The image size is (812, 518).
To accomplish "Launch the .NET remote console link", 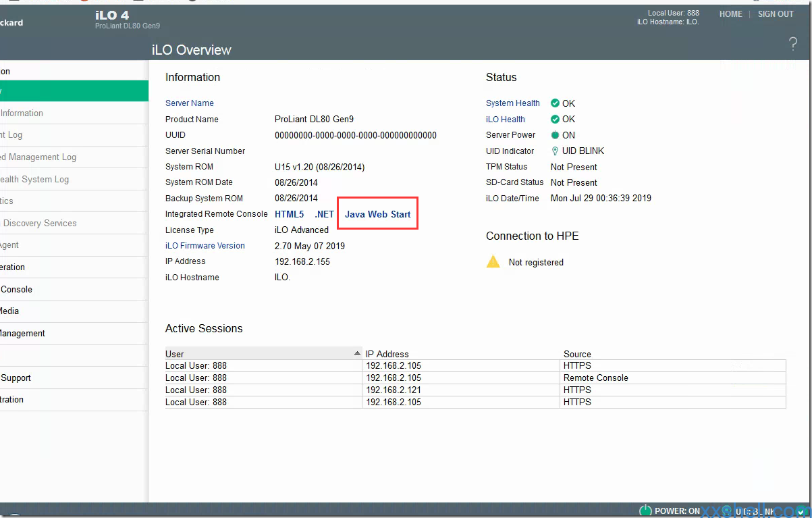I will point(324,214).
